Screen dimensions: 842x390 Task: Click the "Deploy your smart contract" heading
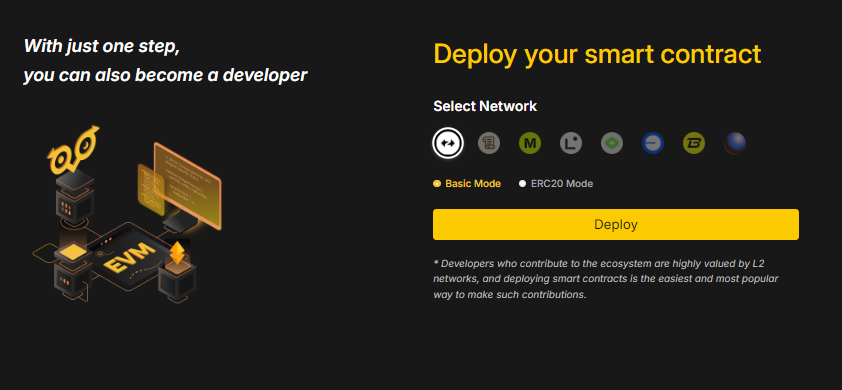[597, 54]
